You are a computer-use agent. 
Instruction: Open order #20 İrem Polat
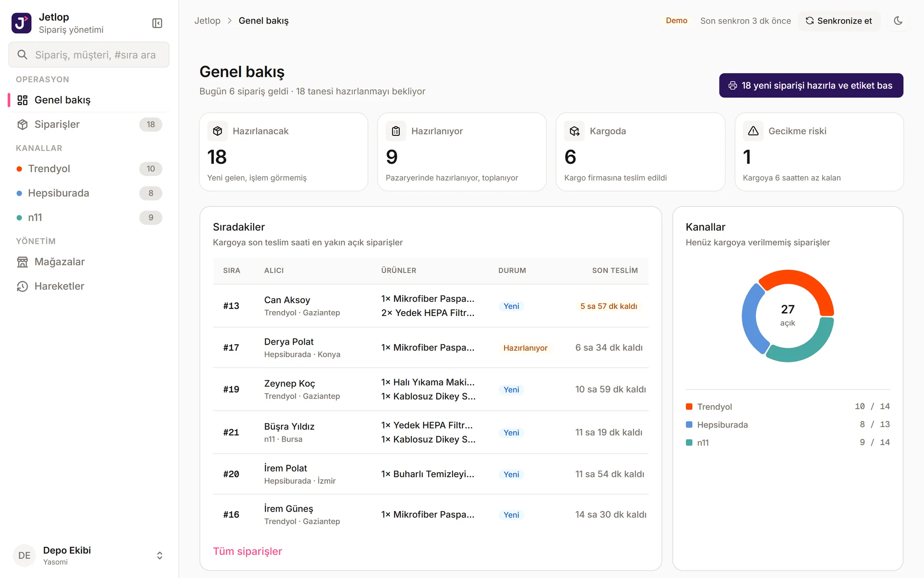[x=430, y=474]
